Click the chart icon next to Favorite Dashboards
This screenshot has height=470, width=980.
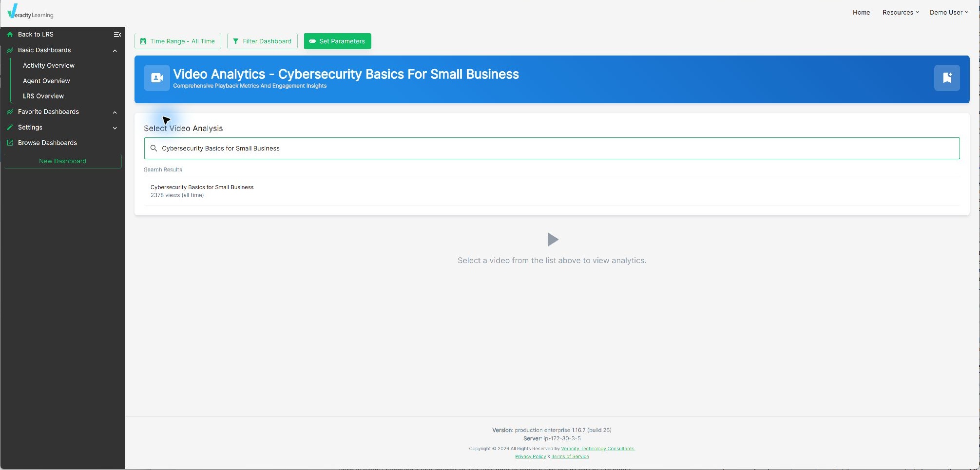tap(10, 112)
